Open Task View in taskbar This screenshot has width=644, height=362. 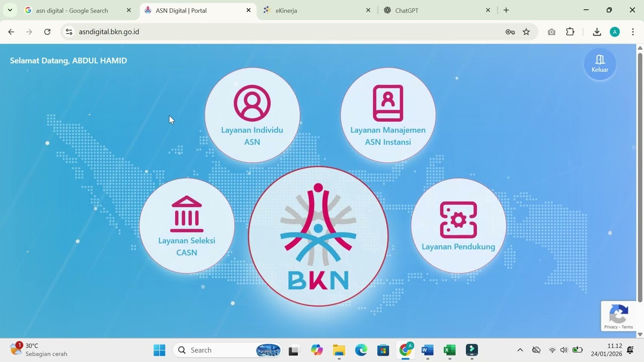(x=293, y=350)
